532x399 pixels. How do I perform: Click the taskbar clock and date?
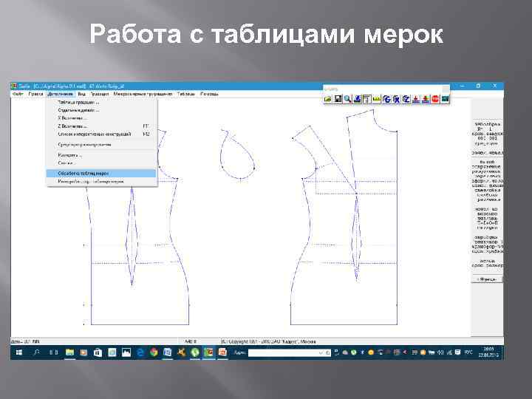pyautogui.click(x=489, y=352)
